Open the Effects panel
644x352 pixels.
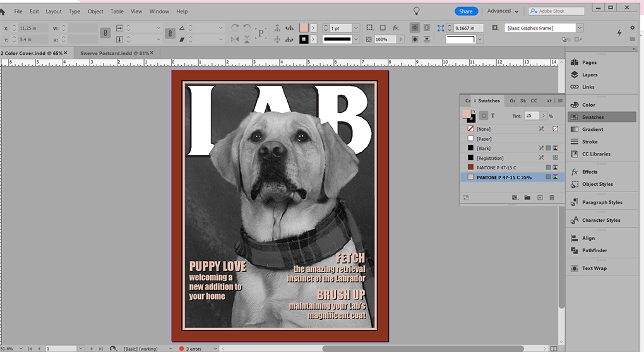click(x=589, y=172)
